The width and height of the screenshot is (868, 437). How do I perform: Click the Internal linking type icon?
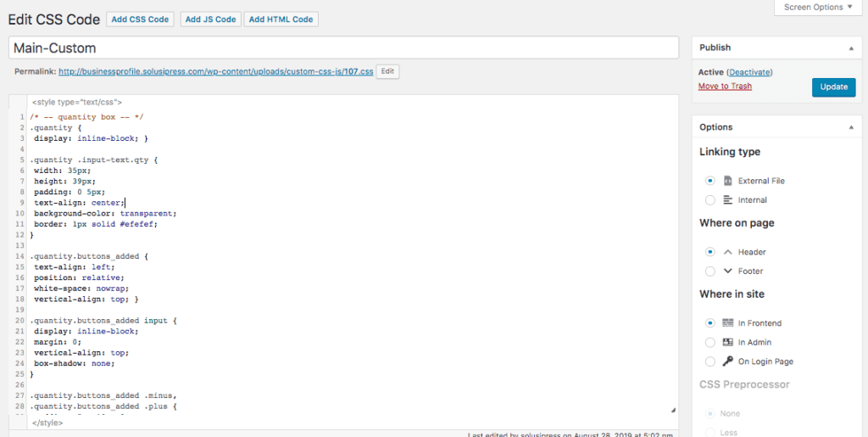coord(727,200)
